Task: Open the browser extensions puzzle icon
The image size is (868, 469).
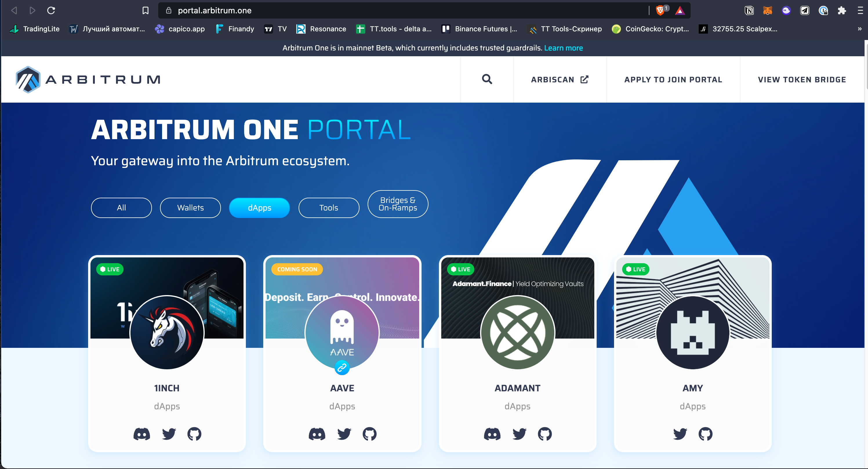Action: click(x=842, y=10)
